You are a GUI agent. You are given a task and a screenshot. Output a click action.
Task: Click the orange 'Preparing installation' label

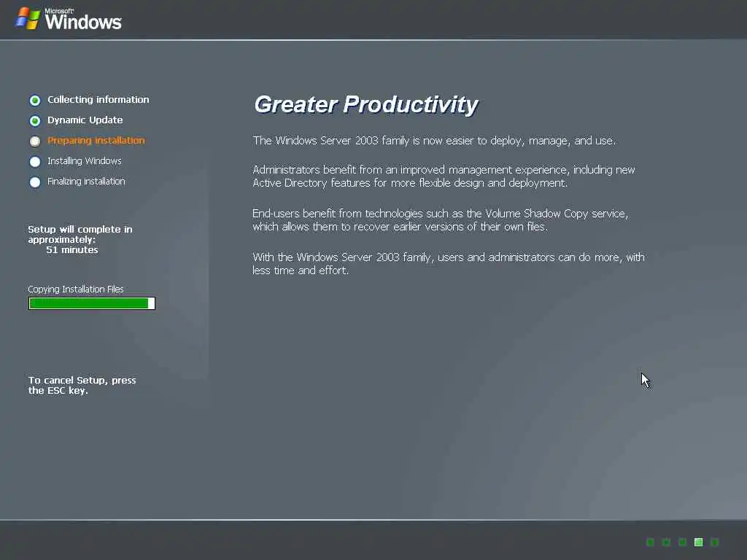click(x=96, y=141)
